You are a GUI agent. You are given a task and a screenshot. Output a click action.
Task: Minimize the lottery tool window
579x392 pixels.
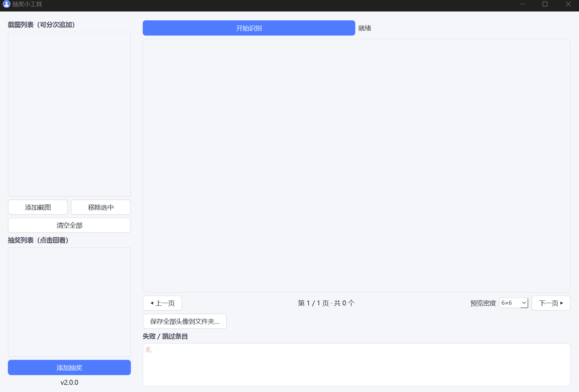point(522,4)
